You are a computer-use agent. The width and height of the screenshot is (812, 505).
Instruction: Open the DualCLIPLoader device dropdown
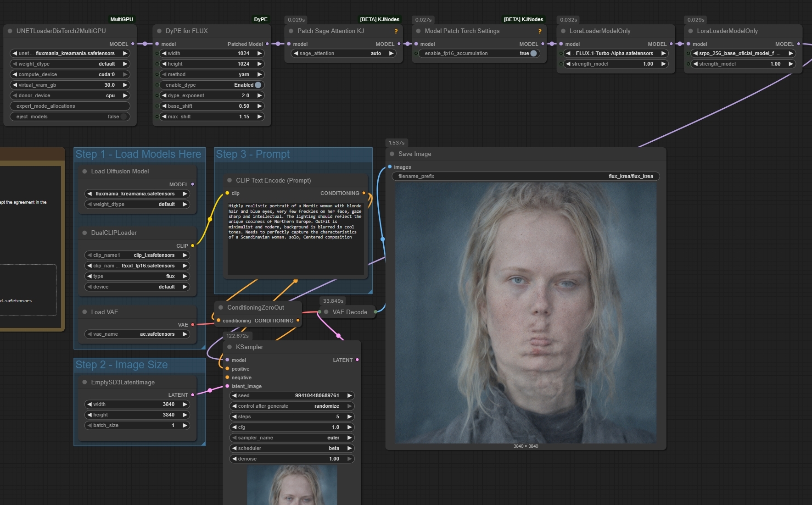137,287
